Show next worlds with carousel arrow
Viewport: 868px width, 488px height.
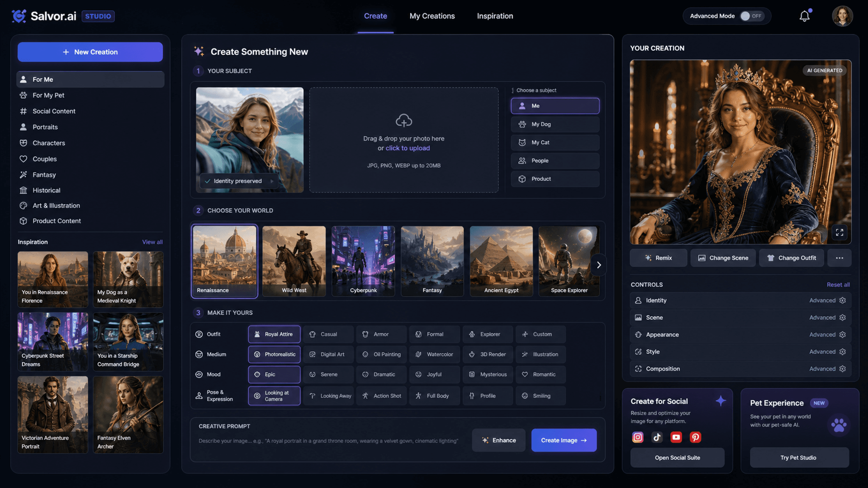point(598,265)
